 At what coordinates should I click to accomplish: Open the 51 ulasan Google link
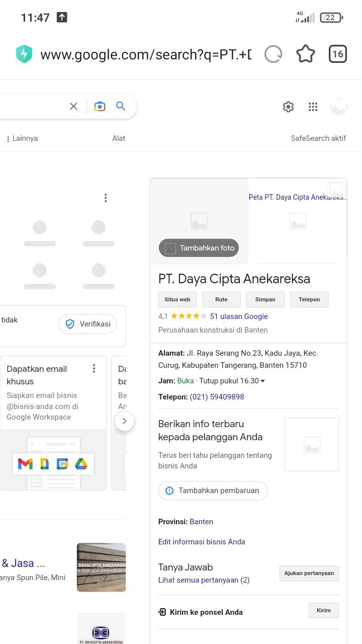[239, 316]
